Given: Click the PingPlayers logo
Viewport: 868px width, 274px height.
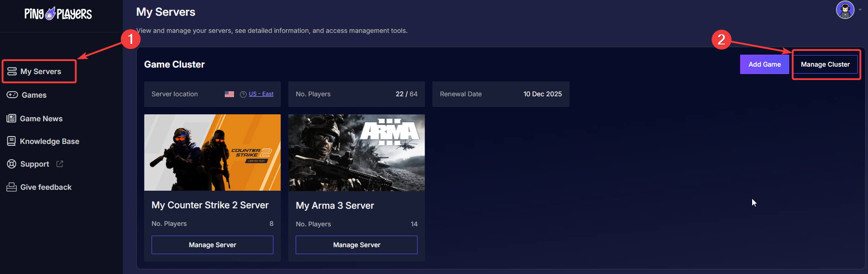Looking at the screenshot, I should click(x=58, y=13).
